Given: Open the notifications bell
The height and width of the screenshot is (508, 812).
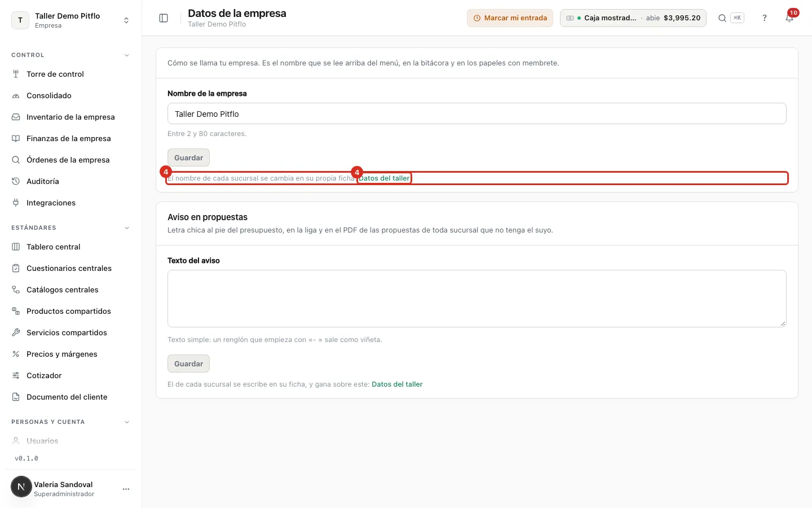Looking at the screenshot, I should click(789, 18).
